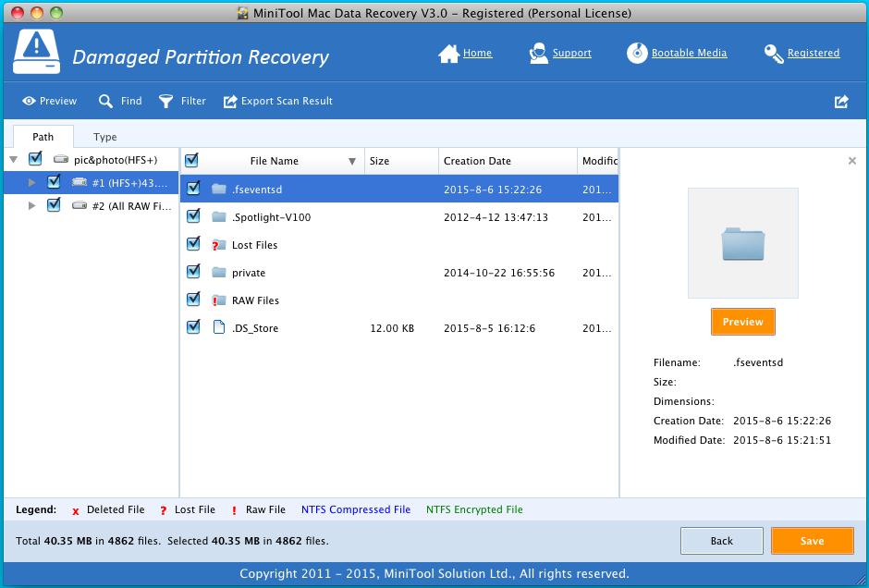The image size is (869, 588).
Task: Open Support via the headset icon
Action: [538, 54]
